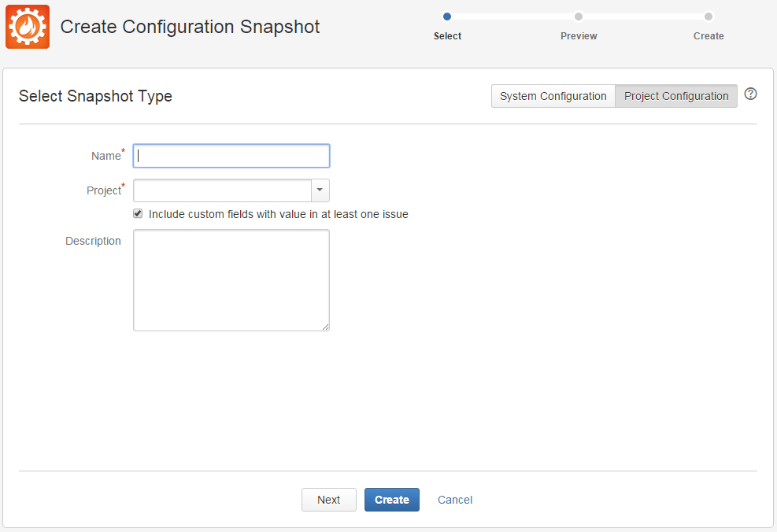Image resolution: width=777 pixels, height=532 pixels.
Task: Focus the Name input field
Action: click(x=231, y=156)
